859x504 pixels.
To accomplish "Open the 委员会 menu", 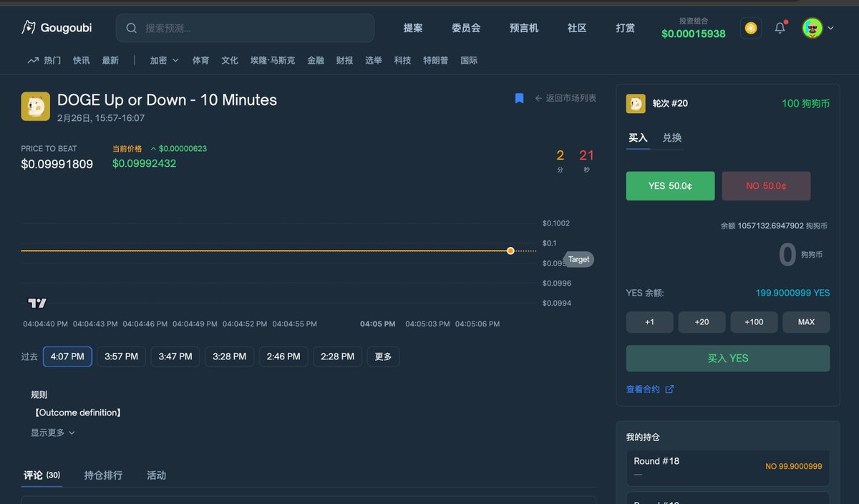I will tap(466, 28).
